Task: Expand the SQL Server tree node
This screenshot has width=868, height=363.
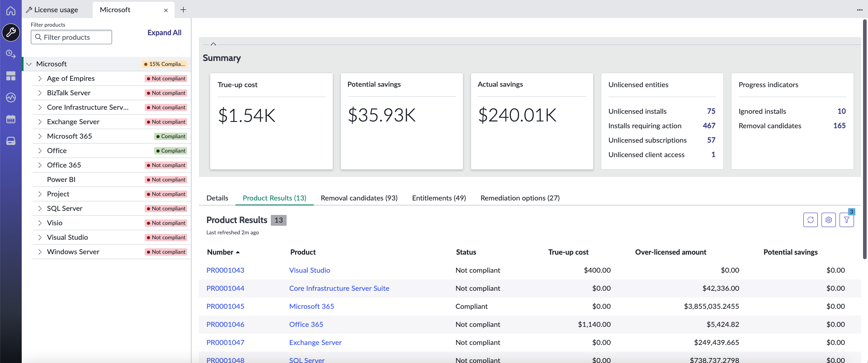Action: 40,209
